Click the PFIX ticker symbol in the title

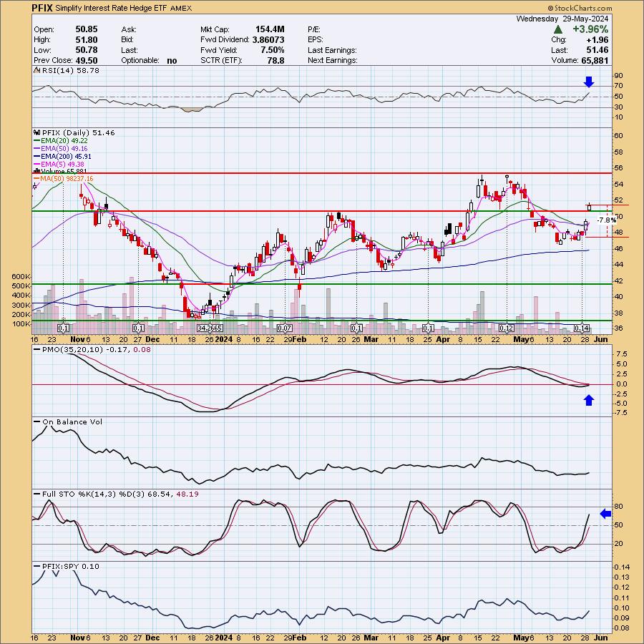point(42,8)
